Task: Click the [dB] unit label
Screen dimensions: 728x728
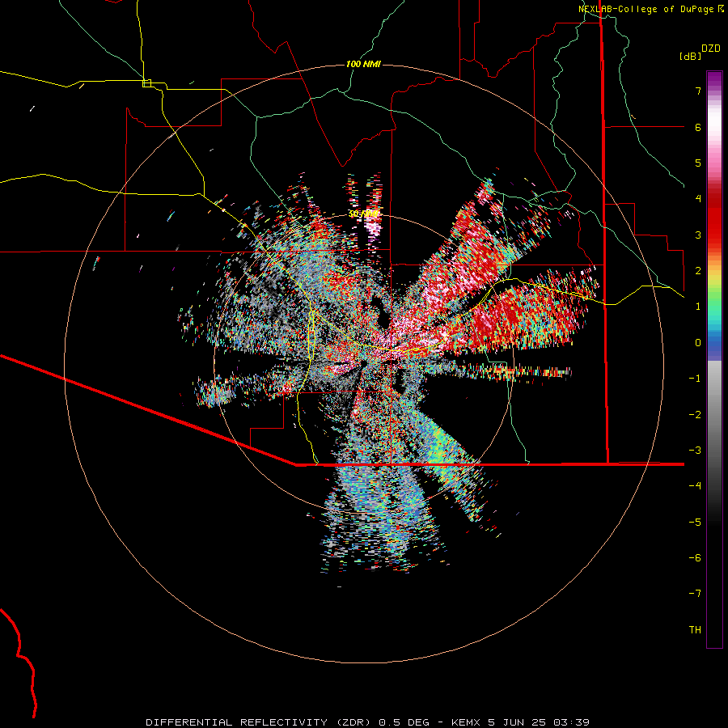Action: pyautogui.click(x=690, y=56)
